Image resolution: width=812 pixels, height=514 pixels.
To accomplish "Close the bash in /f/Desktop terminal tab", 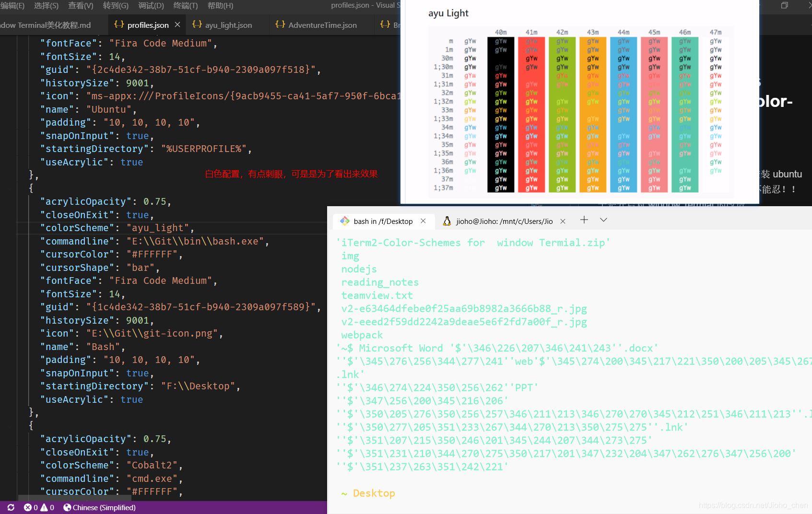I will click(x=423, y=221).
